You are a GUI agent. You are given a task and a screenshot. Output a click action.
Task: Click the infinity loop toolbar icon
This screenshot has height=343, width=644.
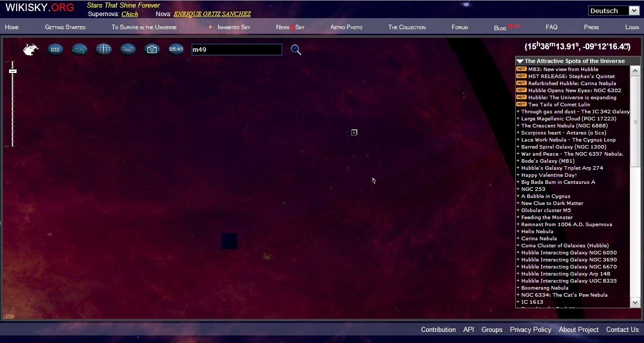(x=128, y=49)
